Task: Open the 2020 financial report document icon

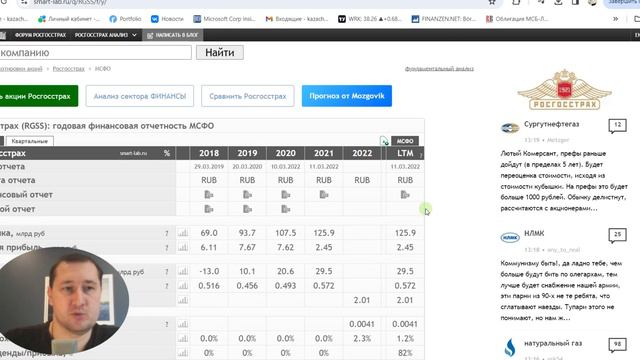Action: [x=285, y=195]
